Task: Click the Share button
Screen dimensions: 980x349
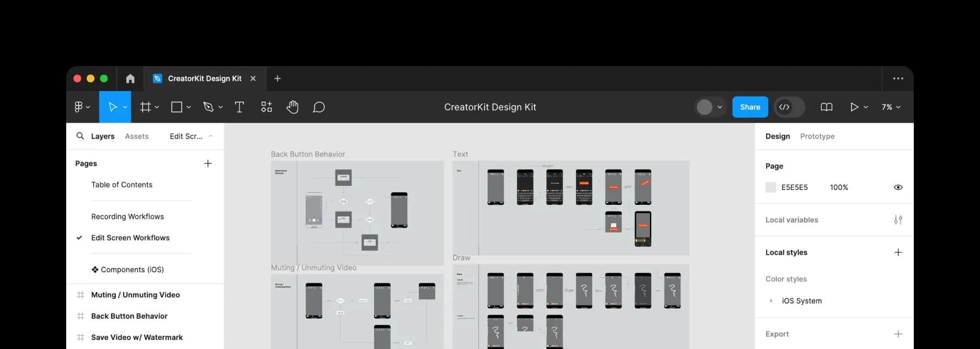Action: coord(750,107)
